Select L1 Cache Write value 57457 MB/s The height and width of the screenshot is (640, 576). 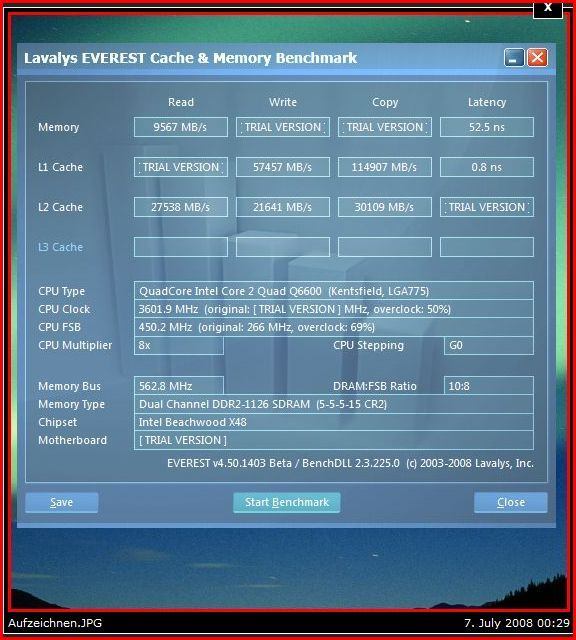(x=283, y=167)
